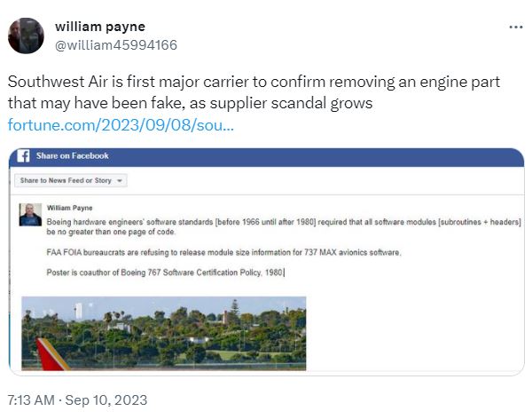Click the Southwest Air tweet body text
Screen dimensions: 532x419
pos(254,92)
